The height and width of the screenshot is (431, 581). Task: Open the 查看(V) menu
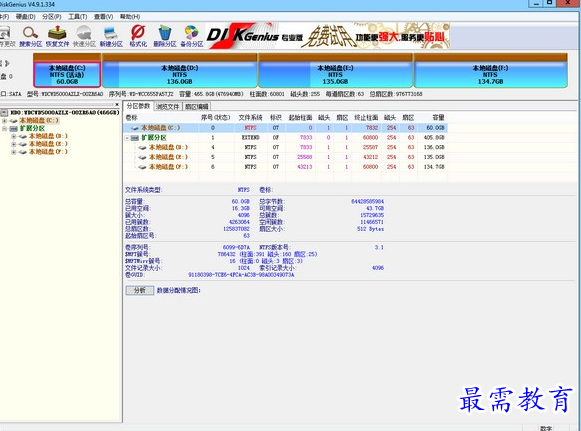(103, 17)
